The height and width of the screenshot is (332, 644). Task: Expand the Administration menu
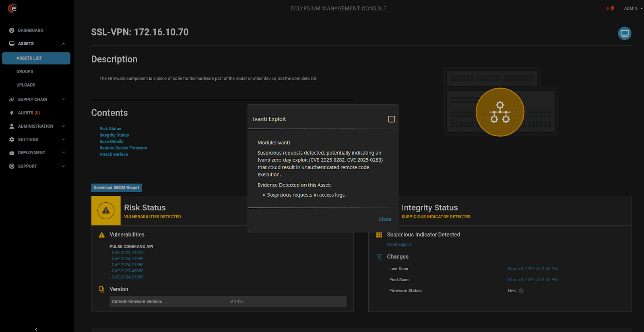point(63,126)
